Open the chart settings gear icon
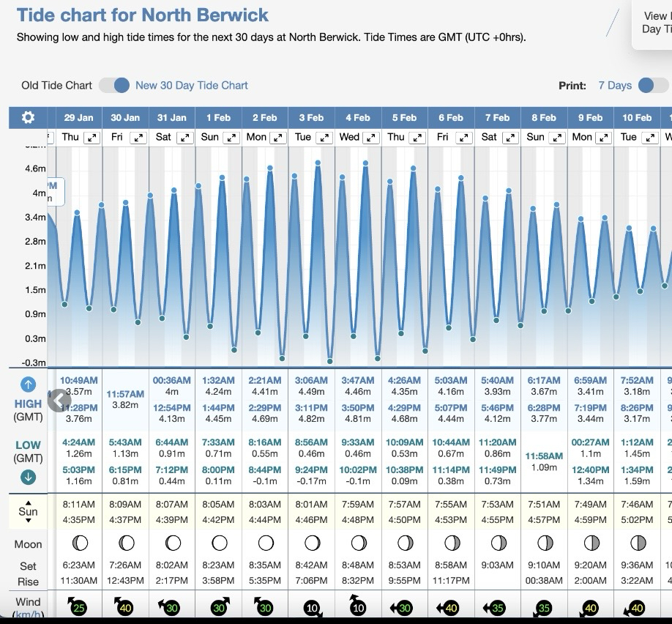Viewport: 672px width, 624px height. 28,118
